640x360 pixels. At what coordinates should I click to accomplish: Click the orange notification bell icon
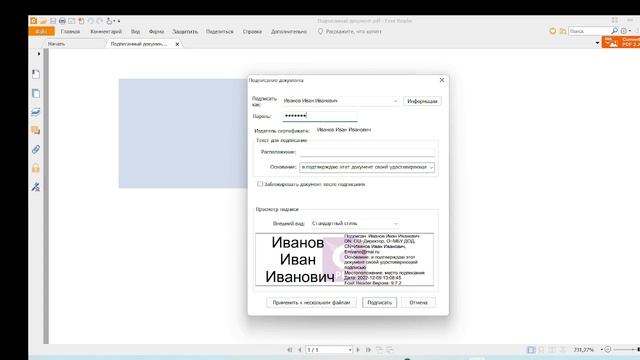553,31
